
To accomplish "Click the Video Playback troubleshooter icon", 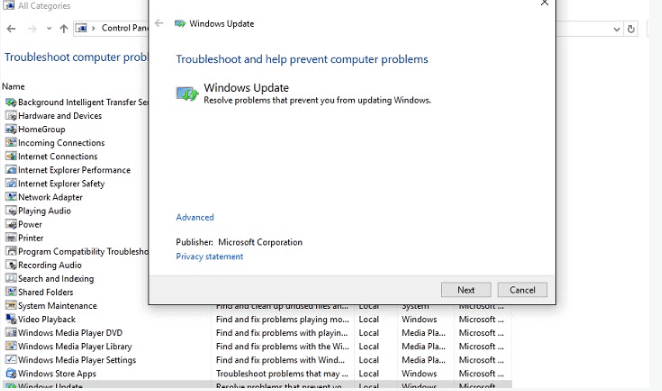I will 11,319.
